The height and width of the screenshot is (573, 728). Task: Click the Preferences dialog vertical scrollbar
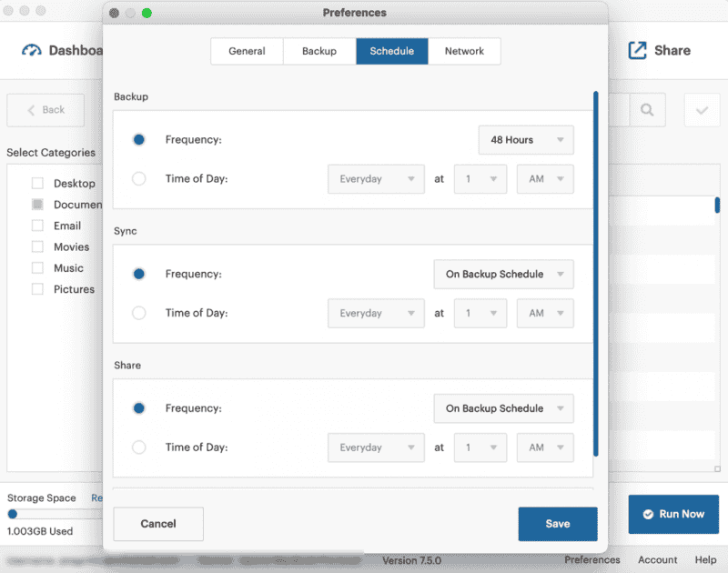[x=596, y=273]
